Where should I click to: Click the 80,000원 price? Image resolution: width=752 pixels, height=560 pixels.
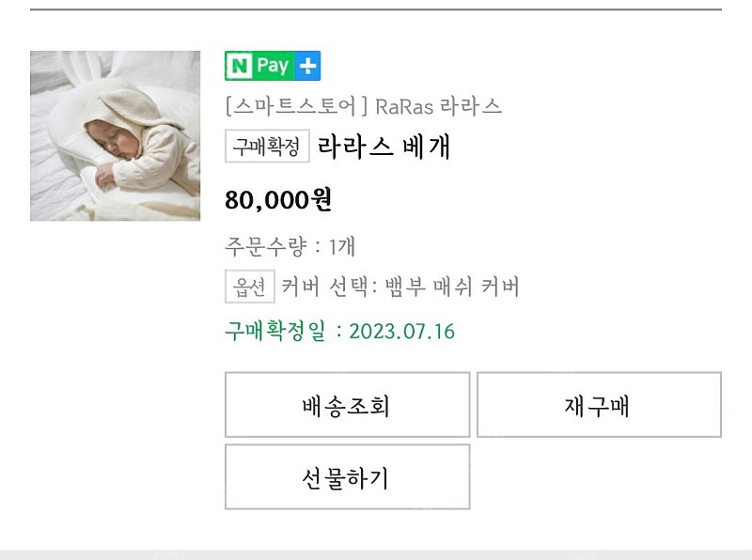pos(278,200)
